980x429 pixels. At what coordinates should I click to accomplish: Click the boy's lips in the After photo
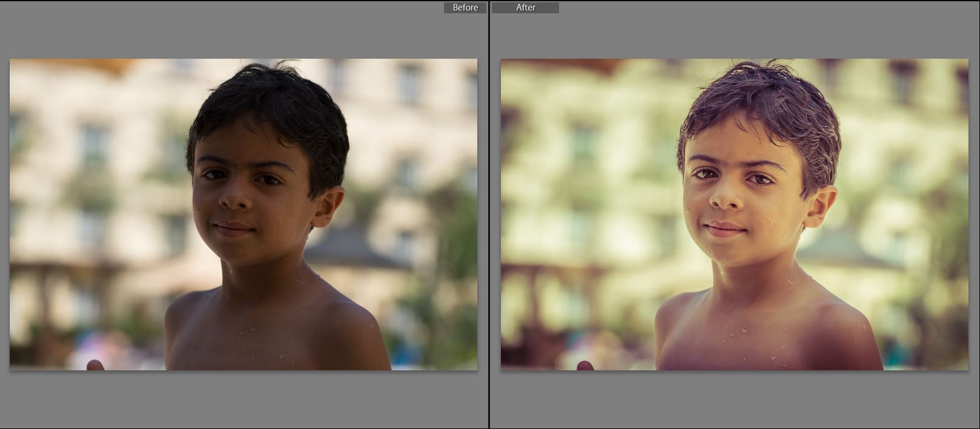click(x=725, y=229)
